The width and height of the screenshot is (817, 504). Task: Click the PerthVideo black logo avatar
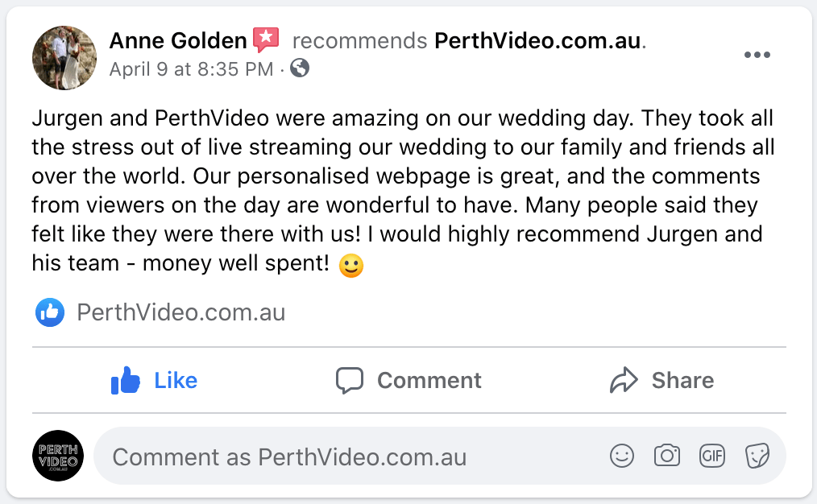[58, 456]
